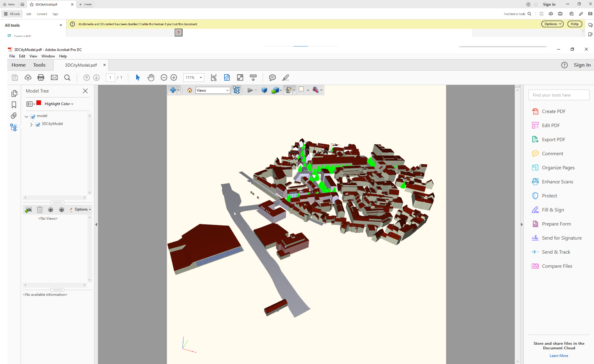
Task: Create a new view camera icon
Action: 28,210
